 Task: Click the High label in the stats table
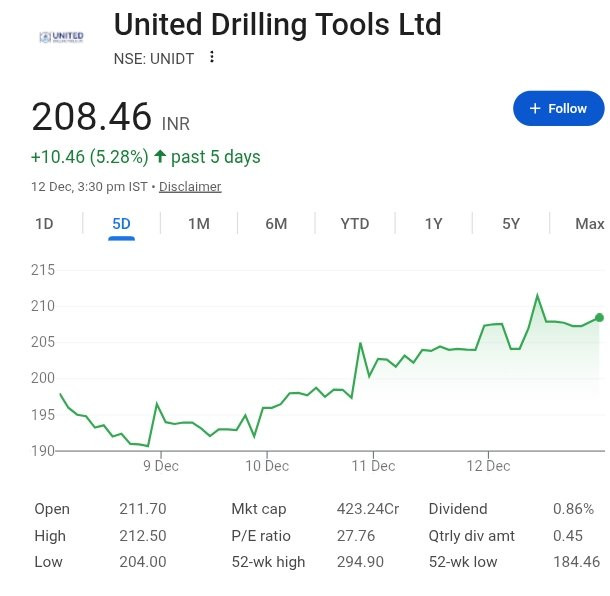coord(50,536)
